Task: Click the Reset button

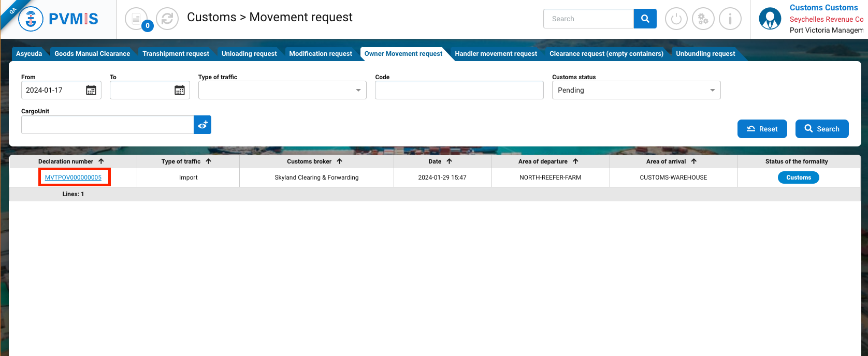Action: (x=762, y=129)
